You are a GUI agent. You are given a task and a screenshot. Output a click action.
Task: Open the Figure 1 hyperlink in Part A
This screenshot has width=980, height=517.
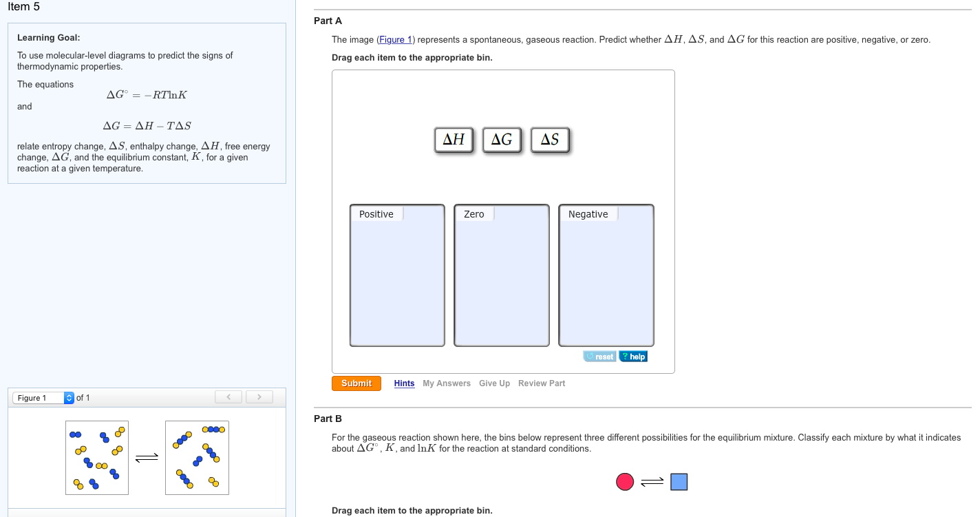394,39
